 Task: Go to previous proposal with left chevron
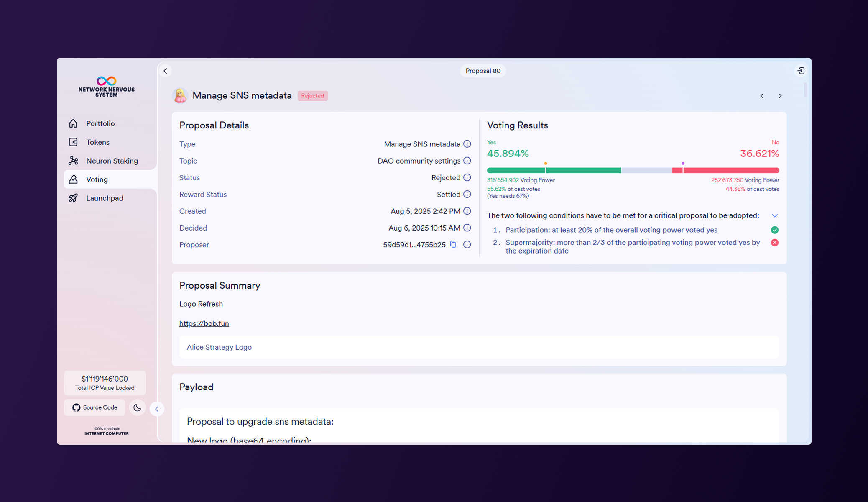[x=762, y=96]
